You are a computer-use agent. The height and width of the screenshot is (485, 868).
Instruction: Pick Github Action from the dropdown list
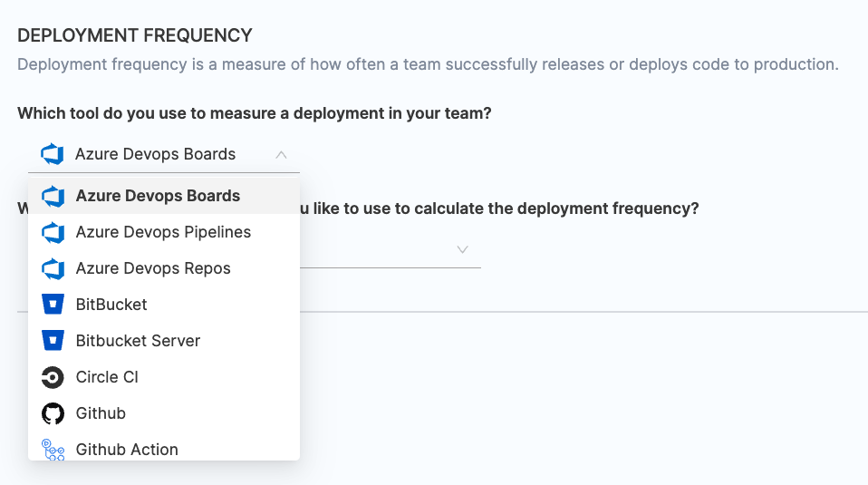[127, 450]
